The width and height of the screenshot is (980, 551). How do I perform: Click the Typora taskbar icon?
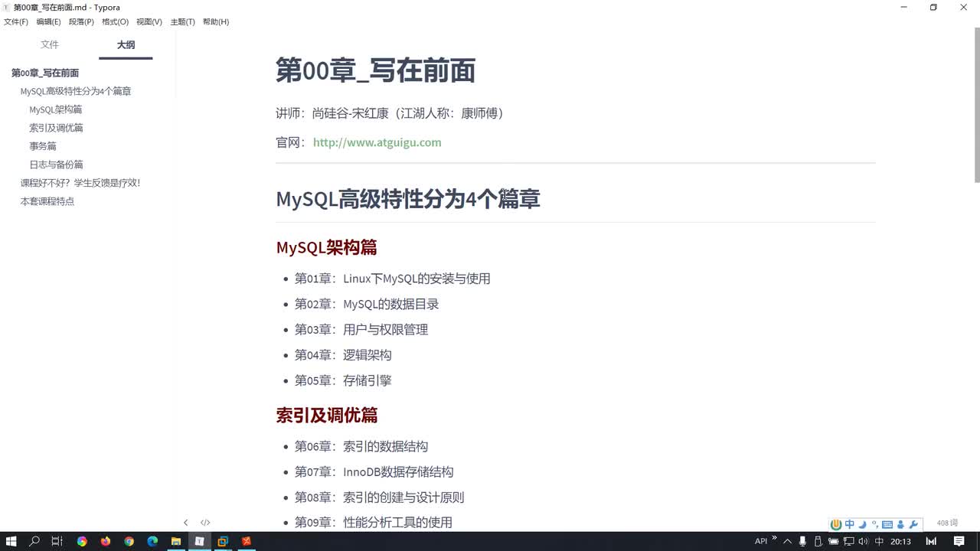[x=199, y=541]
